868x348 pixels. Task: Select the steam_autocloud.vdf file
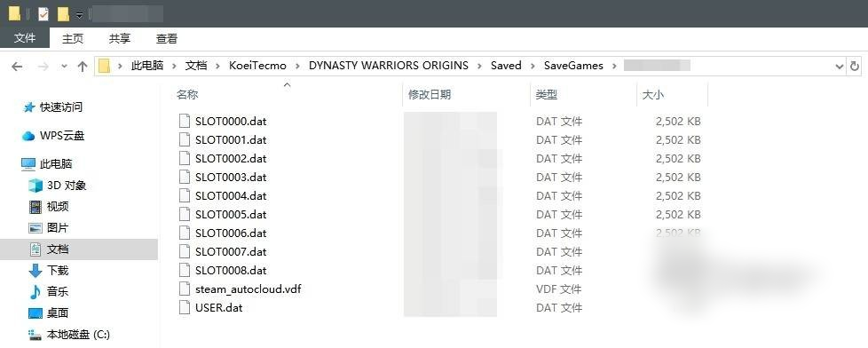point(248,289)
